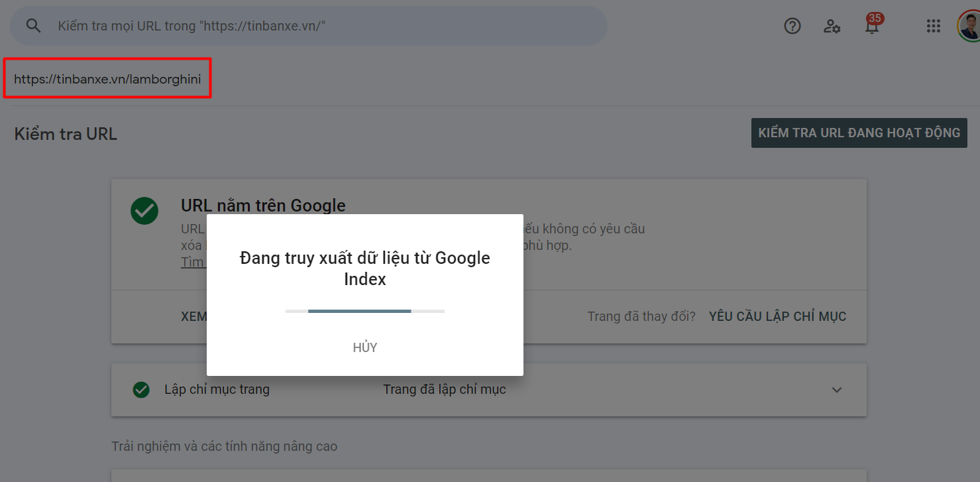The height and width of the screenshot is (482, 980).
Task: Open the Google apps grid icon
Action: click(934, 26)
